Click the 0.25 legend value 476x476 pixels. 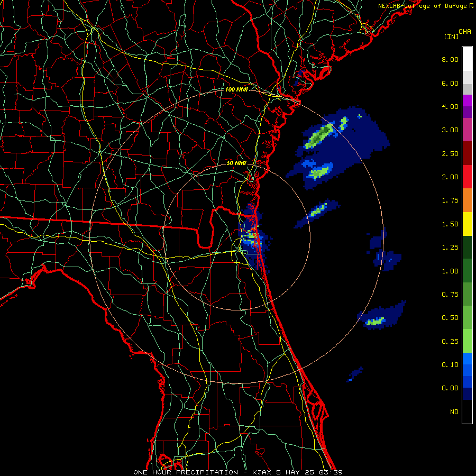click(x=450, y=342)
